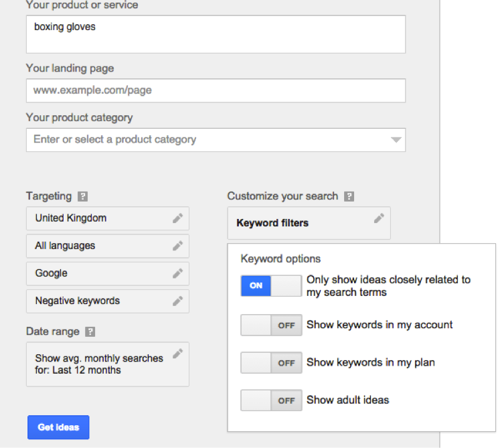Click the Keyword filters pencil icon
This screenshot has width=502, height=448.
[379, 218]
